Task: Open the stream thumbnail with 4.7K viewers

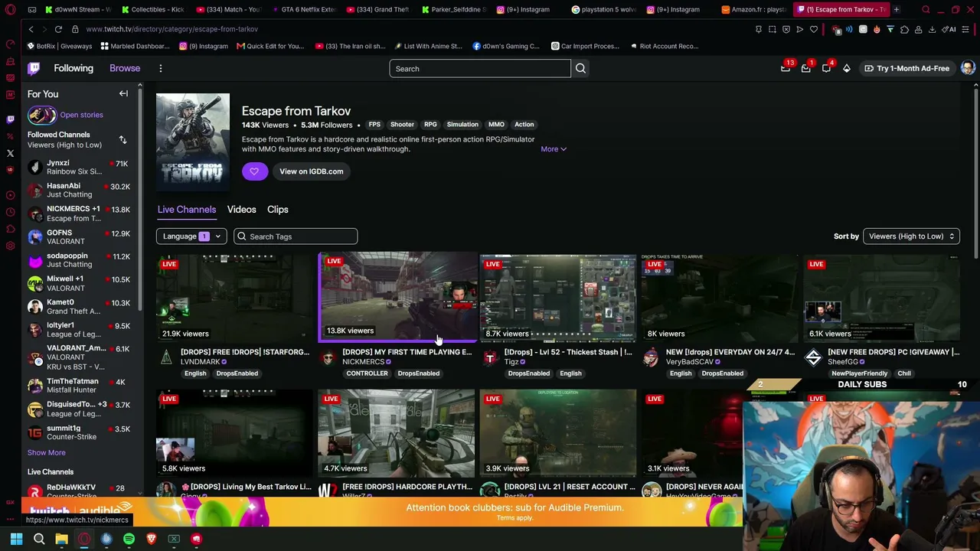Action: [x=397, y=434]
